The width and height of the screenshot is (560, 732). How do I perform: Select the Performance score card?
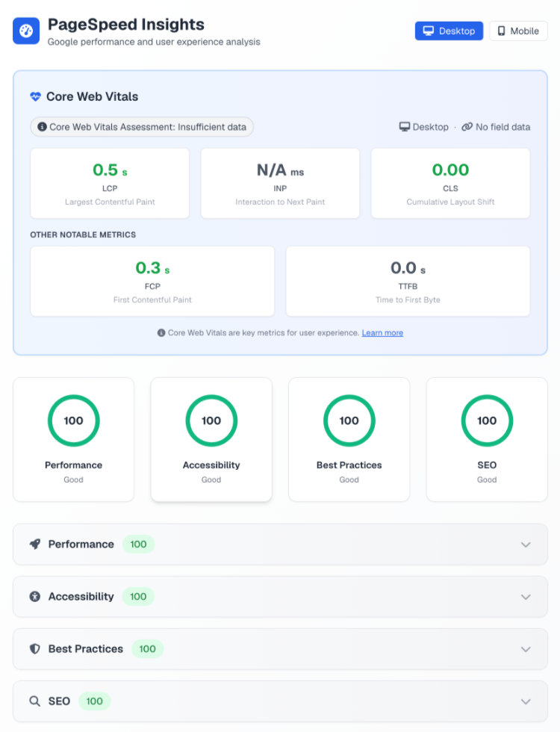(x=74, y=439)
